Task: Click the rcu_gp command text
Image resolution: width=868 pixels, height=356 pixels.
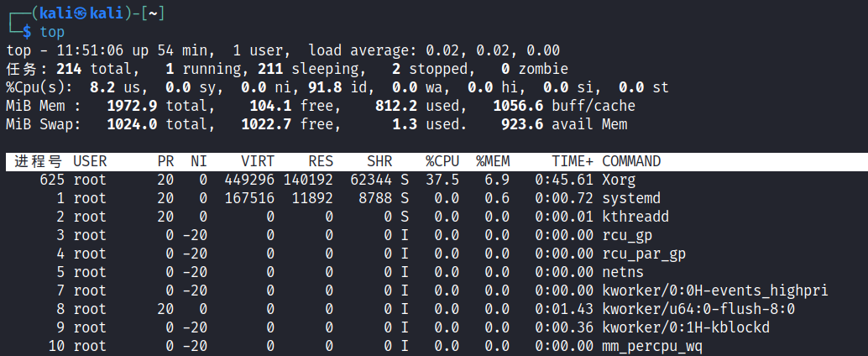Action: coord(627,235)
